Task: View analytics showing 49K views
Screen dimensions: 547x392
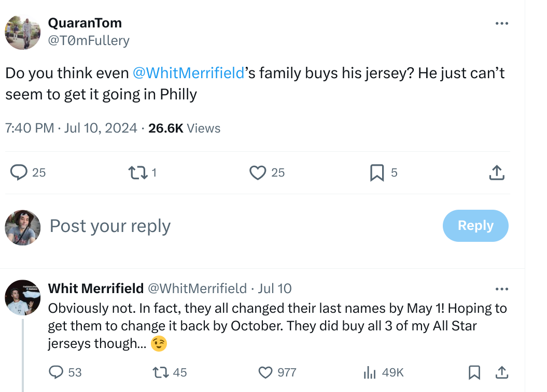Action: (x=370, y=372)
